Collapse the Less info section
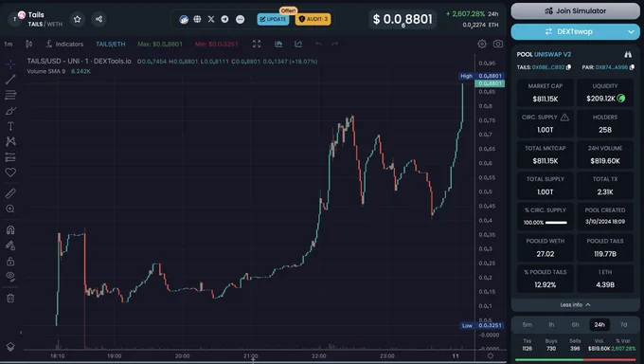Screen dimensions: 644x364 (575, 305)
